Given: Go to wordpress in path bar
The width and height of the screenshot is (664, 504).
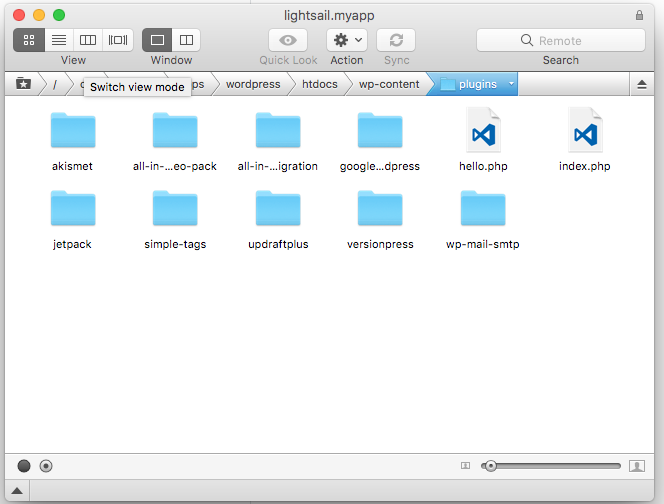Looking at the screenshot, I should (253, 84).
